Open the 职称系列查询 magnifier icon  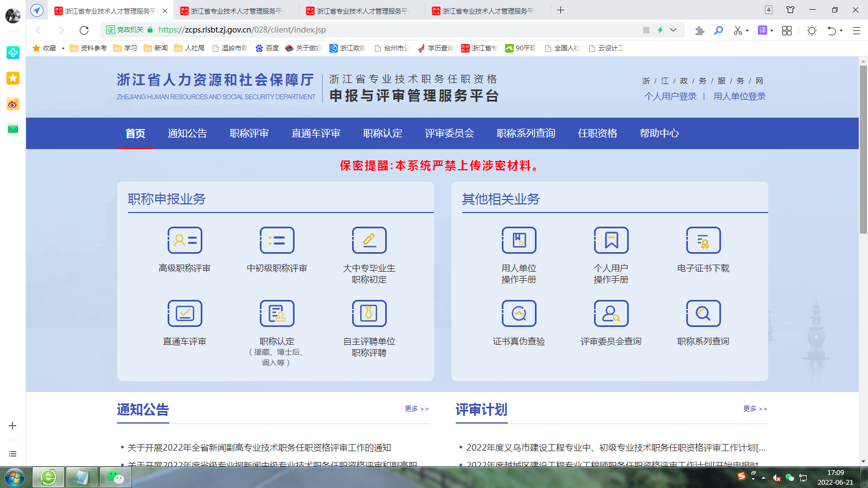(703, 313)
